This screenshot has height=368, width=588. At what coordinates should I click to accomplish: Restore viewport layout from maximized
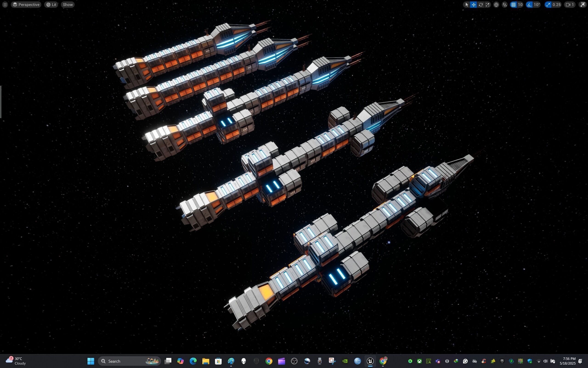coord(582,5)
